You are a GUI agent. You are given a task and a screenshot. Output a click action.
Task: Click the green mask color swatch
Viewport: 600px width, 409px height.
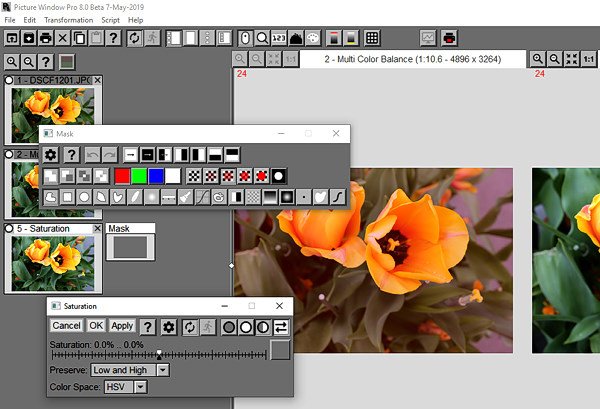click(139, 176)
